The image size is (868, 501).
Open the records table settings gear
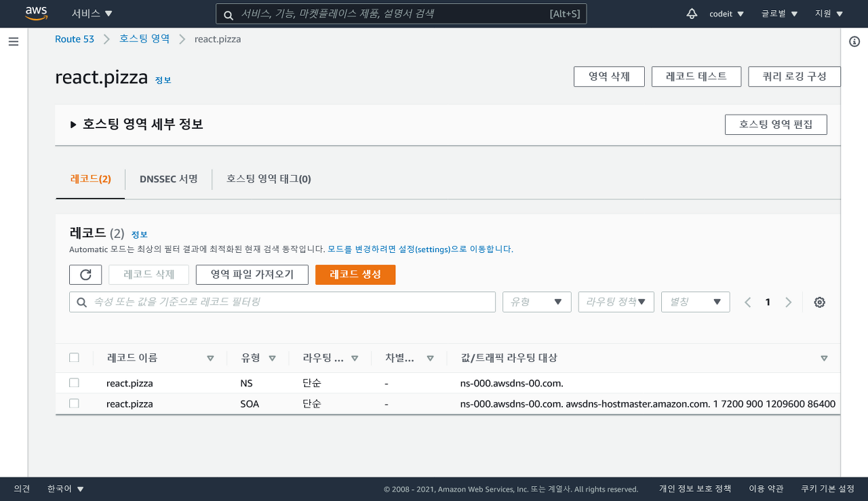coord(819,302)
